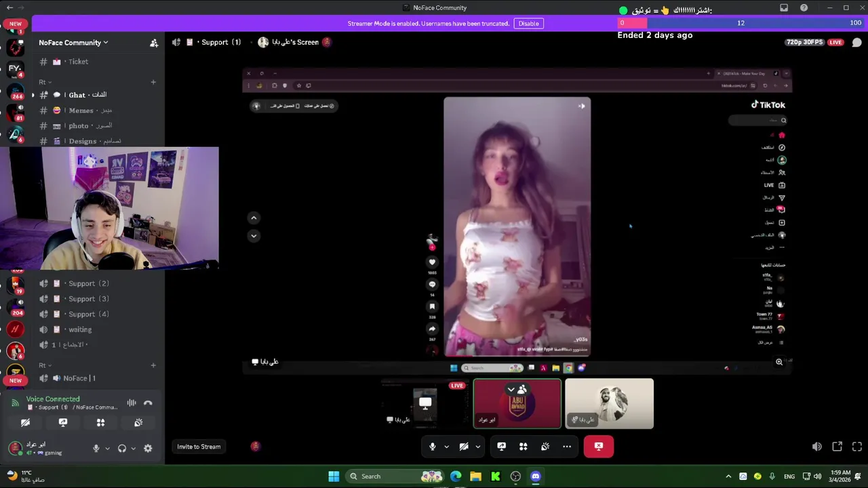The height and width of the screenshot is (488, 868).
Task: Select the علي بابا participant tile
Action: 610,404
